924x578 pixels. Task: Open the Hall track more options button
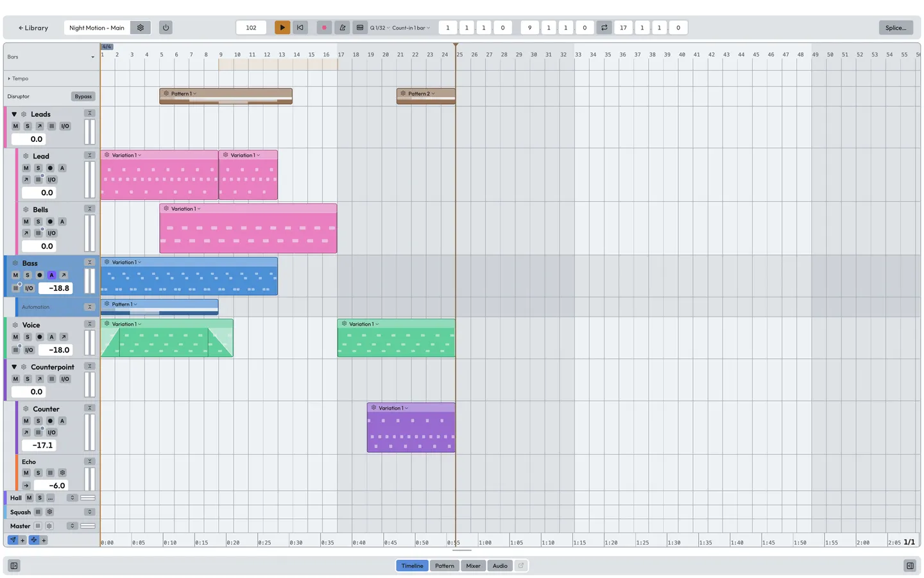(50, 498)
